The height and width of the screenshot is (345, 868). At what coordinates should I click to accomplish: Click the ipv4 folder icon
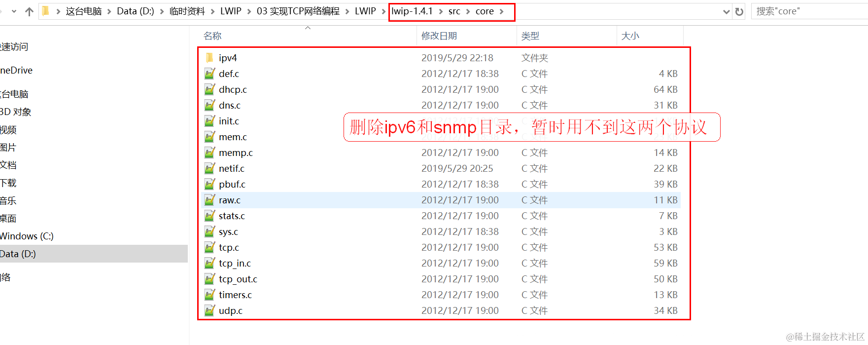tap(209, 58)
